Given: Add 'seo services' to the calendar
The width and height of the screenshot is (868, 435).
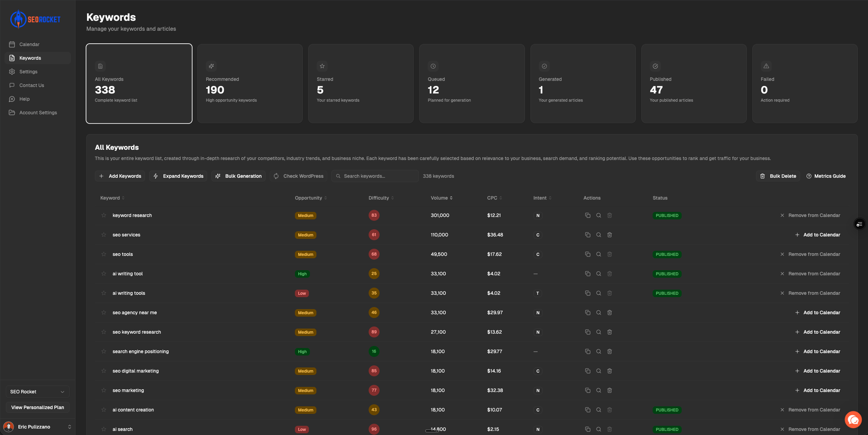Looking at the screenshot, I should point(817,235).
